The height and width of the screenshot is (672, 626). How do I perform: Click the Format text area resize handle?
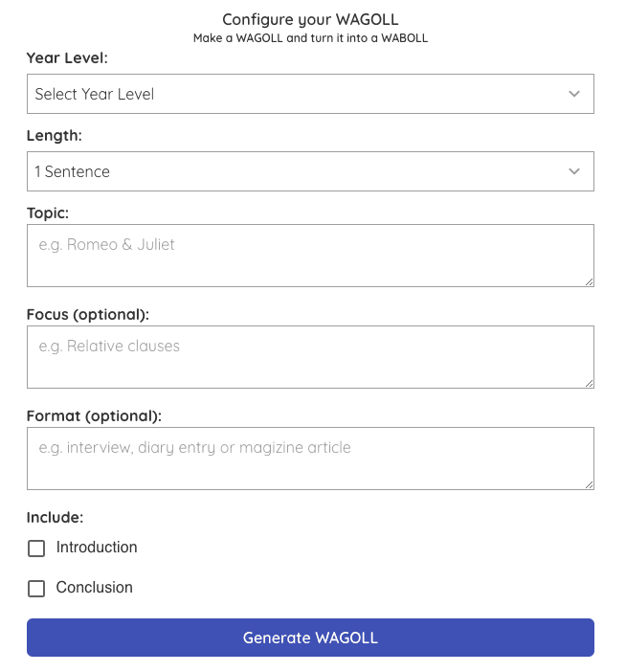tap(589, 484)
